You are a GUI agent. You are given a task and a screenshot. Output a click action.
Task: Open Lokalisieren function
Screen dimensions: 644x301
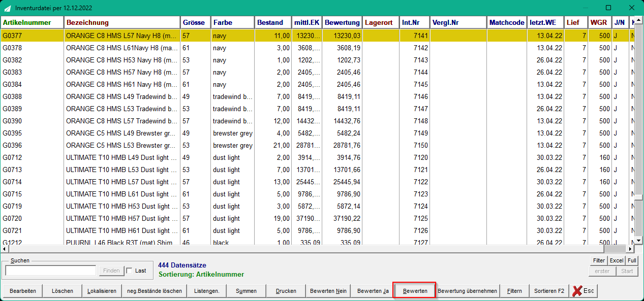(x=102, y=291)
